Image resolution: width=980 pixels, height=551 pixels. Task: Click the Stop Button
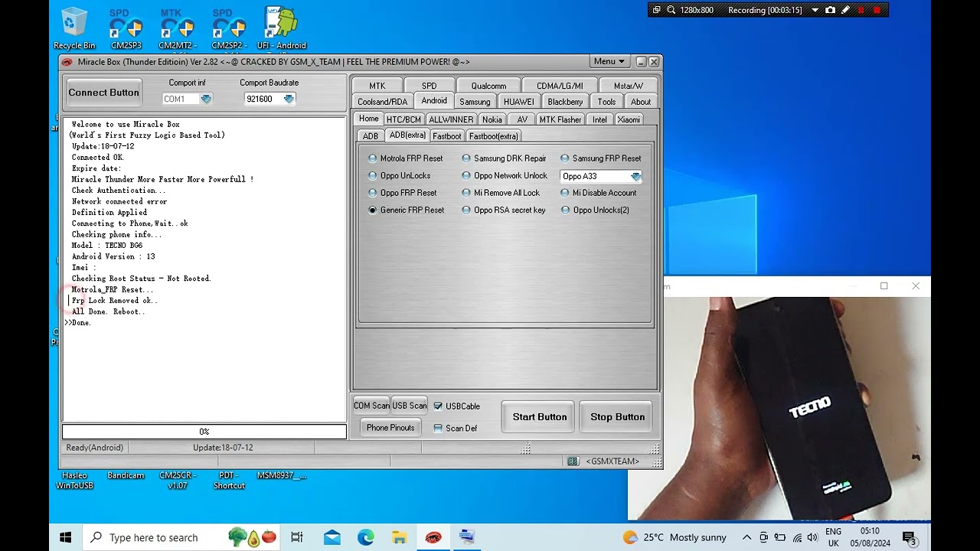(x=618, y=417)
